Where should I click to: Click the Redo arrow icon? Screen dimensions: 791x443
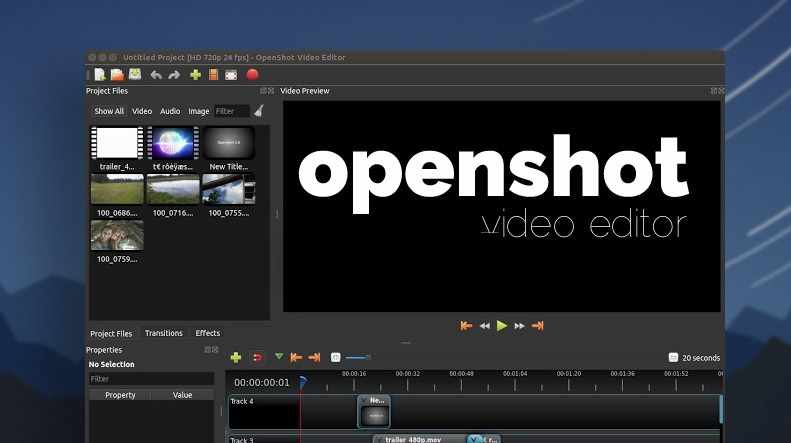pyautogui.click(x=174, y=74)
